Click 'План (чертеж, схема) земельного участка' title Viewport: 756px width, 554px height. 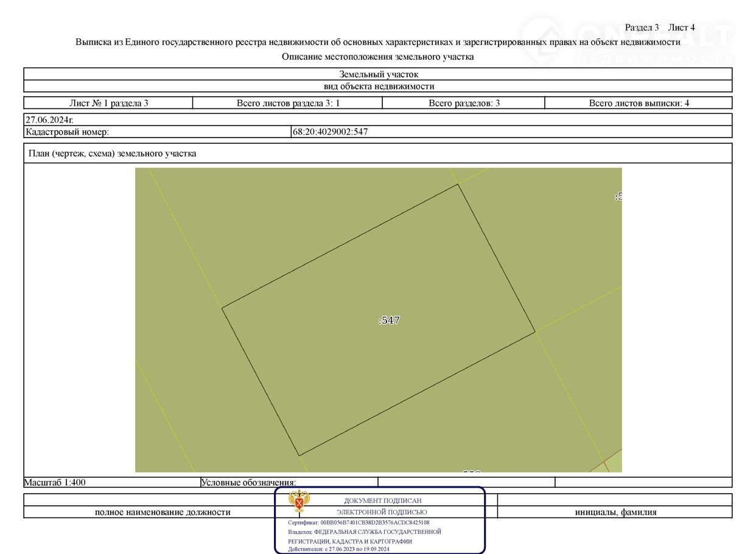pyautogui.click(x=113, y=153)
